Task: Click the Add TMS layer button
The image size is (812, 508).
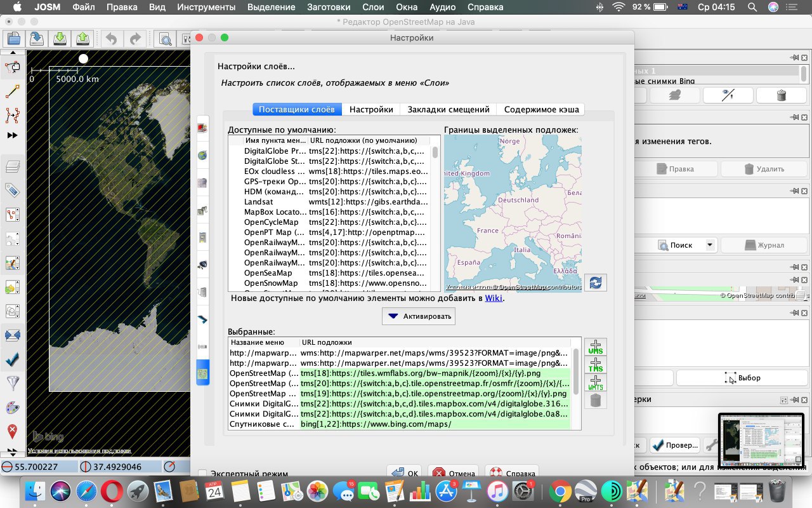Action: (595, 364)
